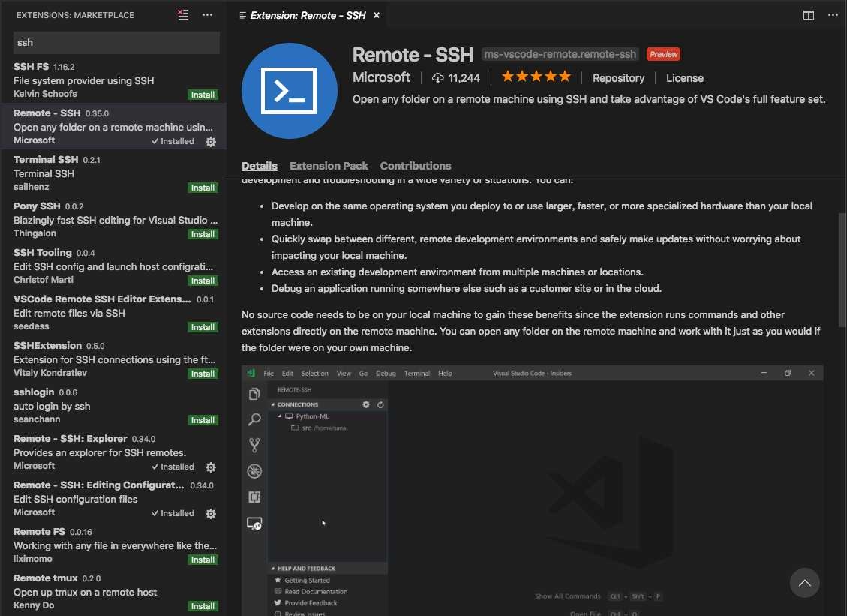Click Source Control icon in demo screenshot
The image size is (847, 616).
tap(254, 445)
